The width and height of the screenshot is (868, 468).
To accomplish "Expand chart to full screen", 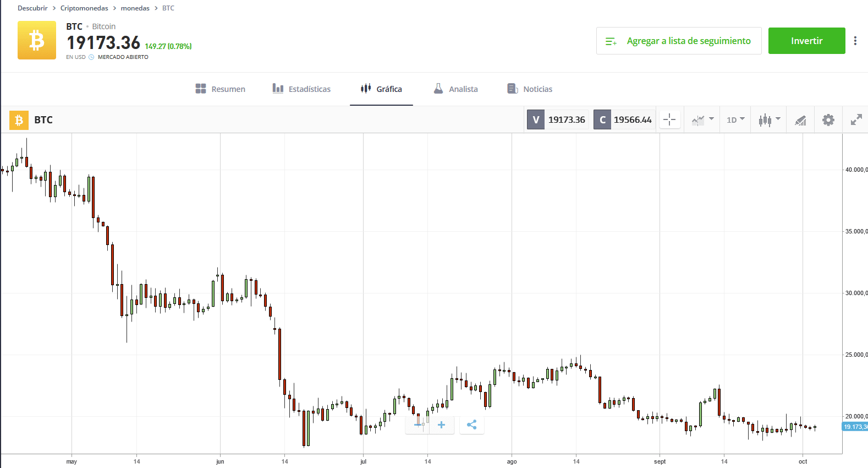I will [856, 119].
